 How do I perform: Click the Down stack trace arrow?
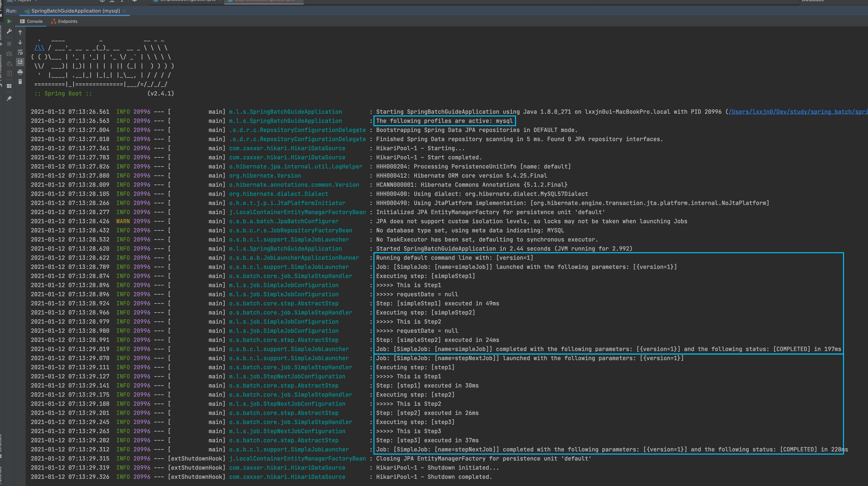pyautogui.click(x=20, y=42)
